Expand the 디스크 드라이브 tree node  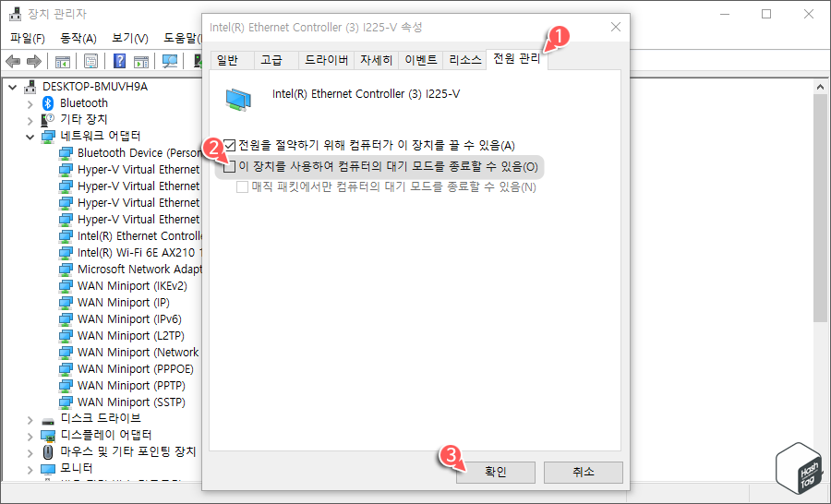30,420
